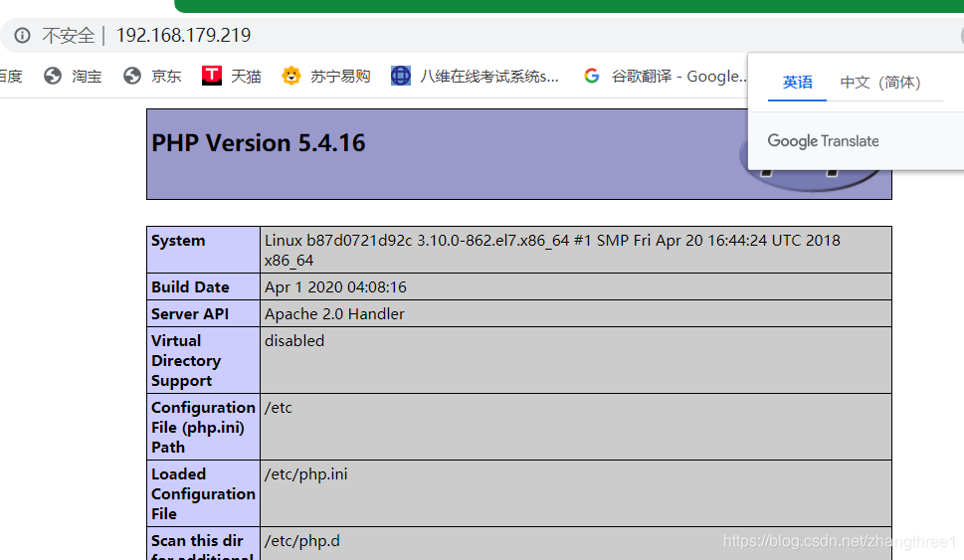Click the Suning lion icon

point(291,77)
